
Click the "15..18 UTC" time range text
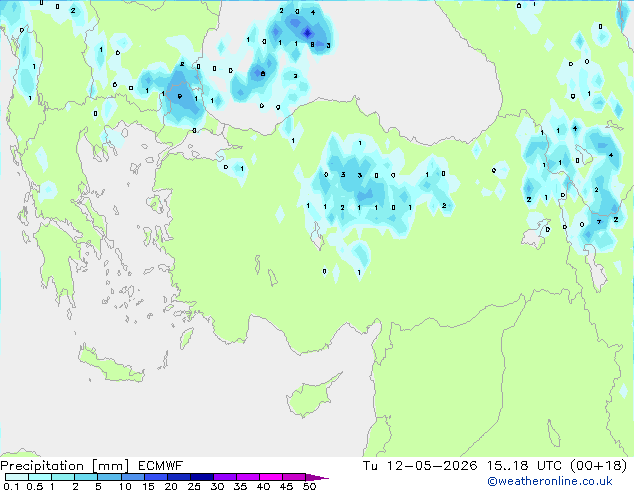(x=524, y=466)
